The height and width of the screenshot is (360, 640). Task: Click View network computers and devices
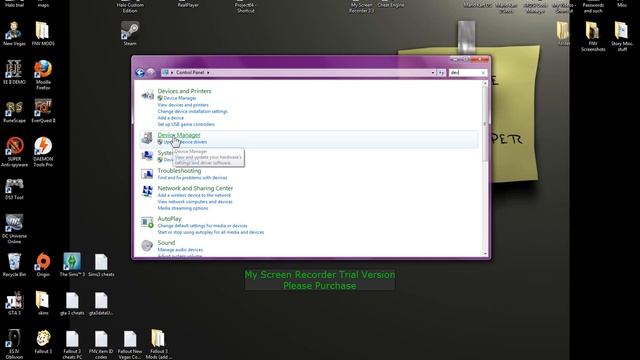pyautogui.click(x=195, y=202)
